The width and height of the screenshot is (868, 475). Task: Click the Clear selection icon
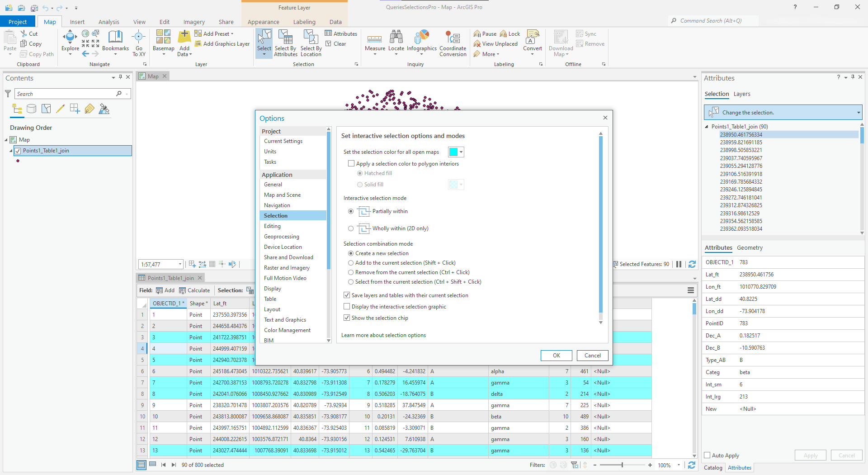(329, 44)
